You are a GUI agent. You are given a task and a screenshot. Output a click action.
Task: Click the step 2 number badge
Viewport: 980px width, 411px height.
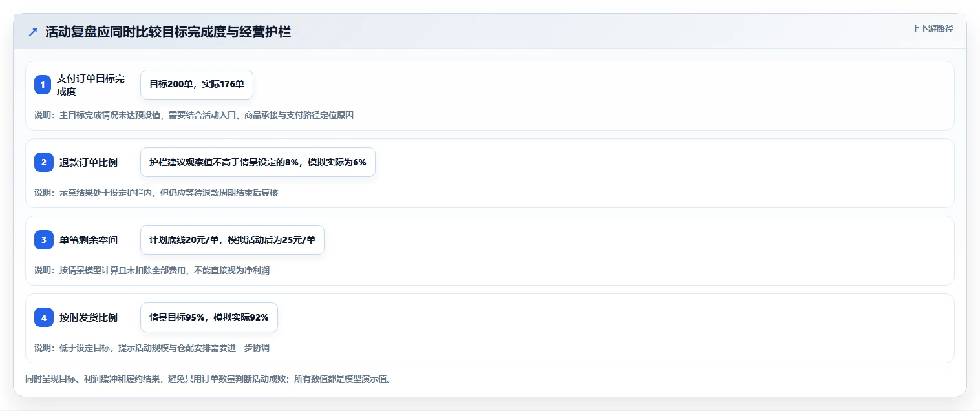click(44, 162)
